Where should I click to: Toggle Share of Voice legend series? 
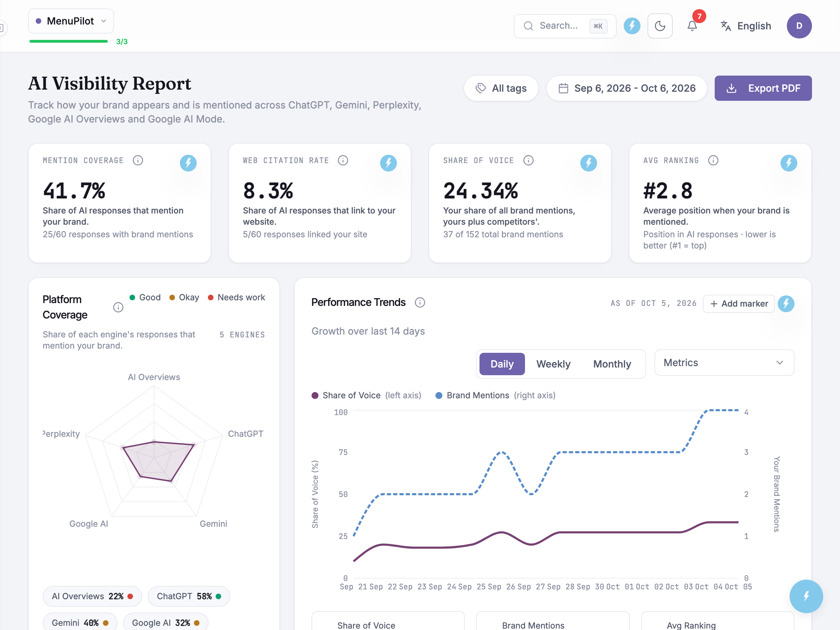366,395
